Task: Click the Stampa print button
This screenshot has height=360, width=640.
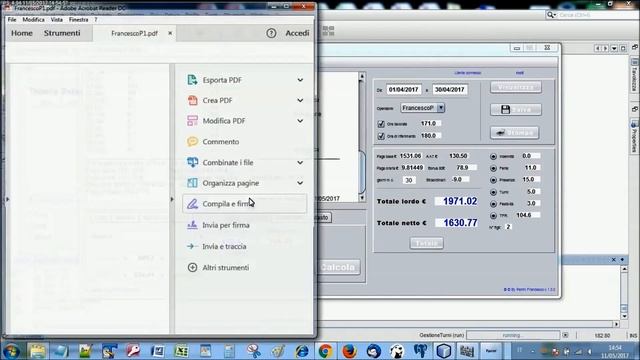Action: 515,133
